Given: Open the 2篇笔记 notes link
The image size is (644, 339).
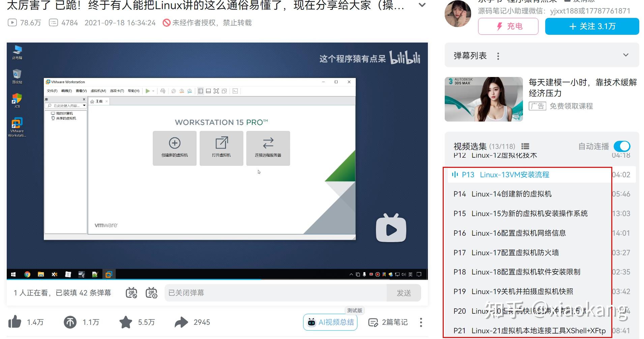Looking at the screenshot, I should [388, 322].
